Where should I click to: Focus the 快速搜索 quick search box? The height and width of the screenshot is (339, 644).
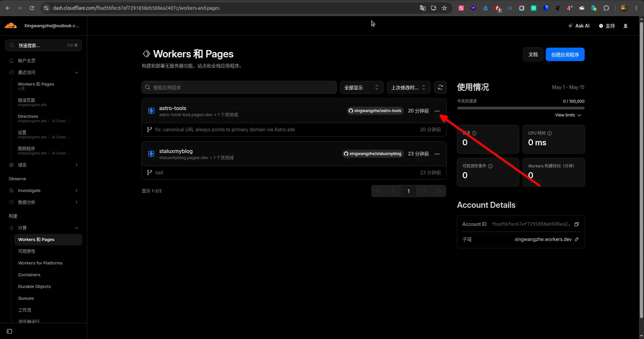pyautogui.click(x=43, y=45)
